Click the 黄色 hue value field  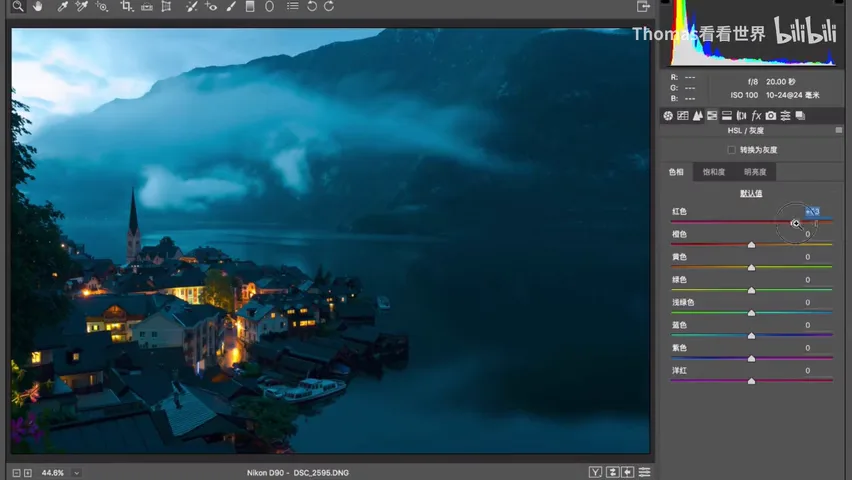click(x=807, y=257)
